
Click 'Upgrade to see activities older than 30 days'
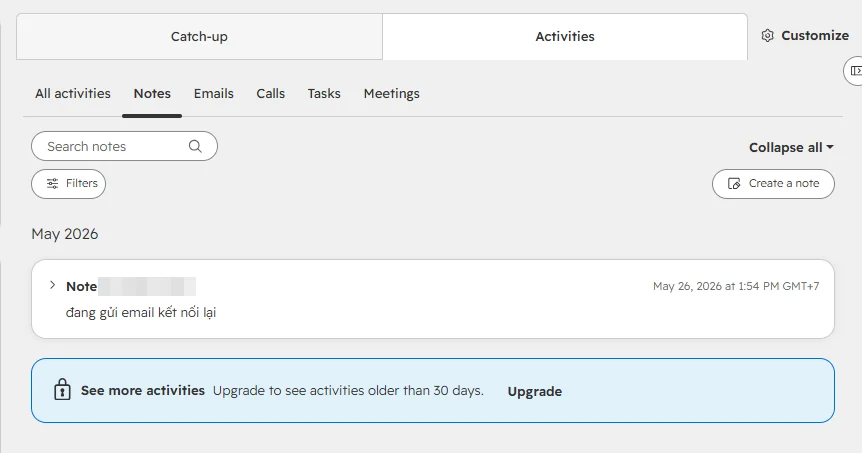pos(348,391)
